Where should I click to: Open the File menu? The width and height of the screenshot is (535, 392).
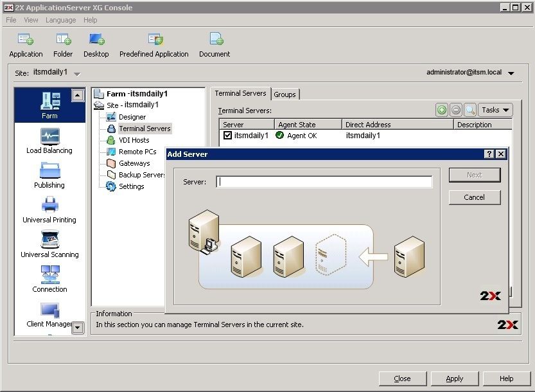click(x=12, y=20)
